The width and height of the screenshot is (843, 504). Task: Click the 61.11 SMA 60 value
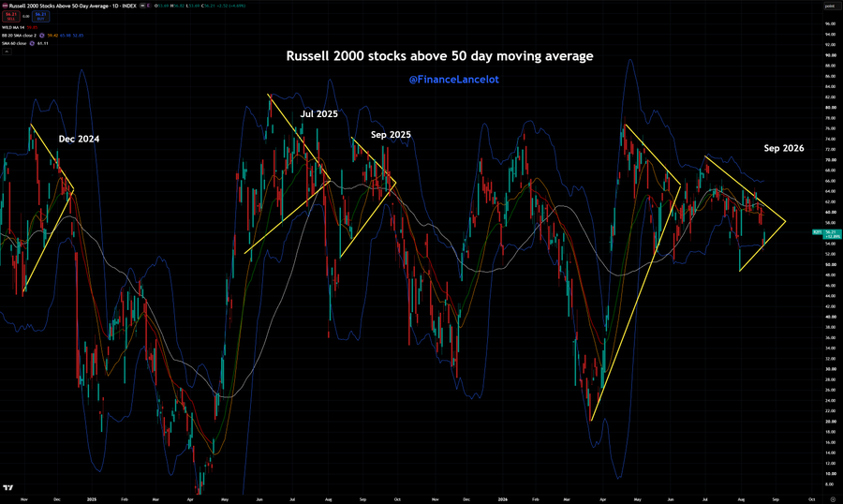pyautogui.click(x=42, y=44)
